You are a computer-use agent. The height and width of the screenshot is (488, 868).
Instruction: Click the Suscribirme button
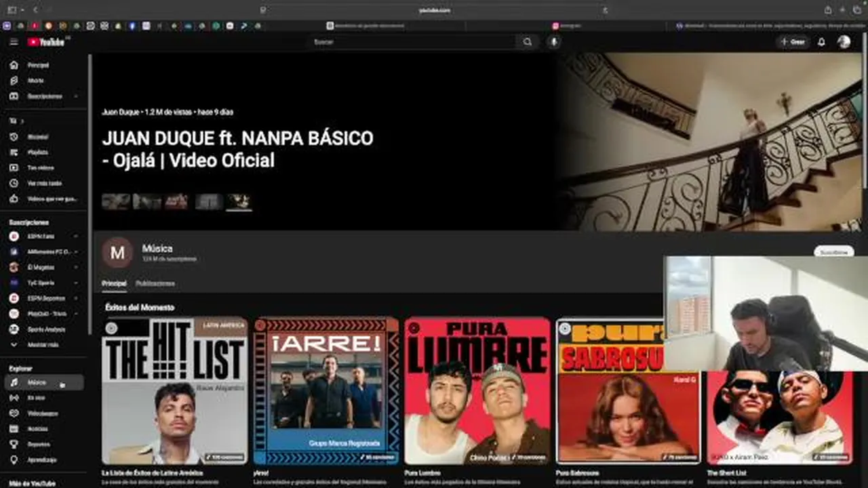(833, 252)
